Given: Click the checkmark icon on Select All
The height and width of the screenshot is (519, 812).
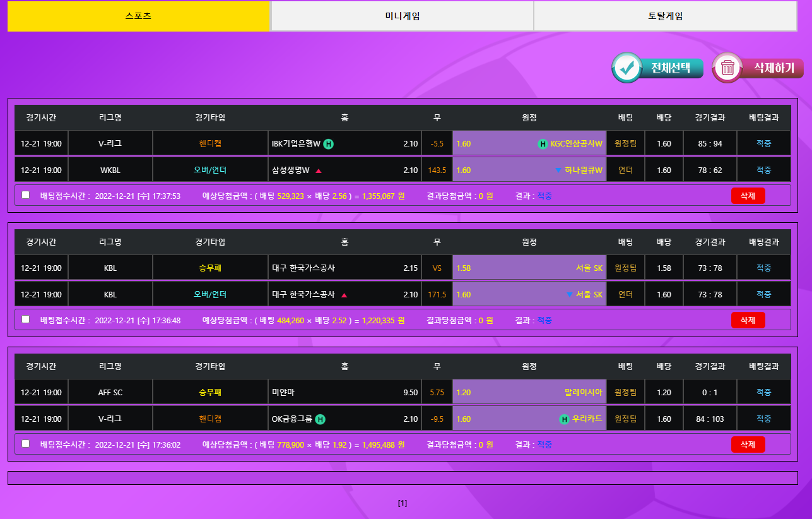Looking at the screenshot, I should tap(627, 68).
